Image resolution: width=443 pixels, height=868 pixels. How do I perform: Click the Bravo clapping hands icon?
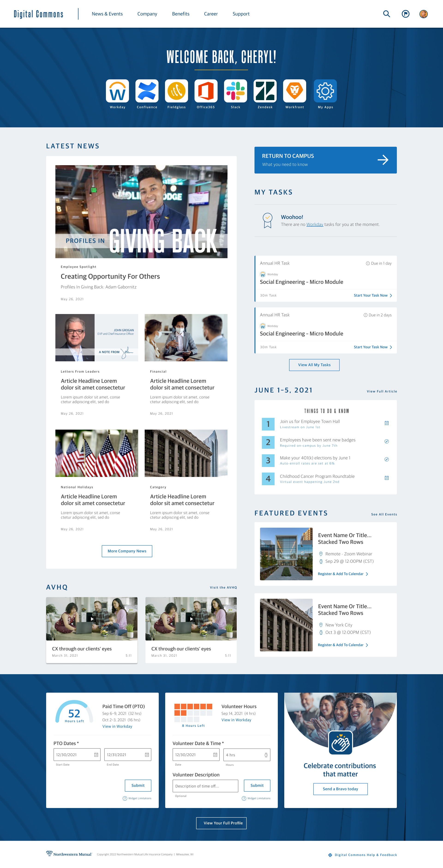click(341, 743)
